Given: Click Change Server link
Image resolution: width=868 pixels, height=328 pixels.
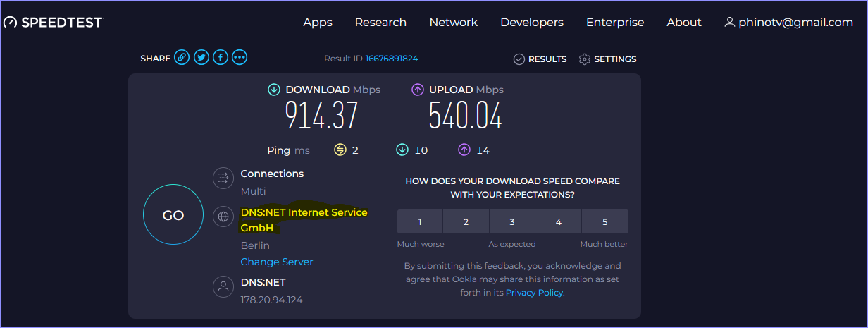Looking at the screenshot, I should pyautogui.click(x=277, y=262).
